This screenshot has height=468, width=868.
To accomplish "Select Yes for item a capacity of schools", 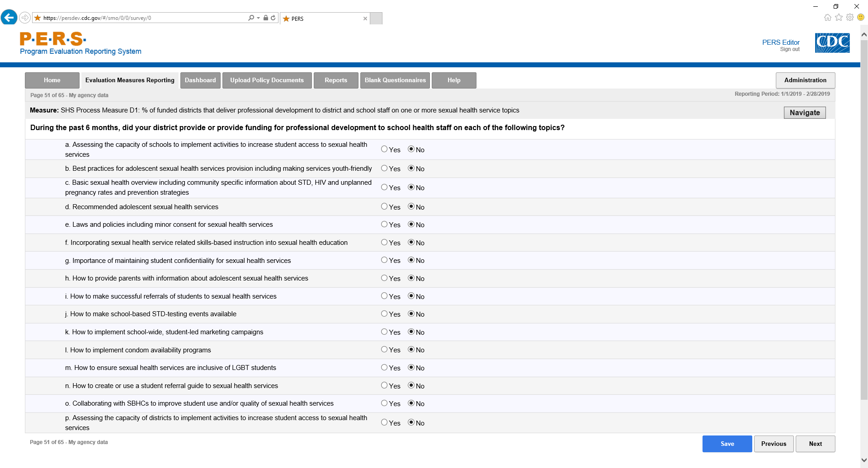I will [x=384, y=149].
